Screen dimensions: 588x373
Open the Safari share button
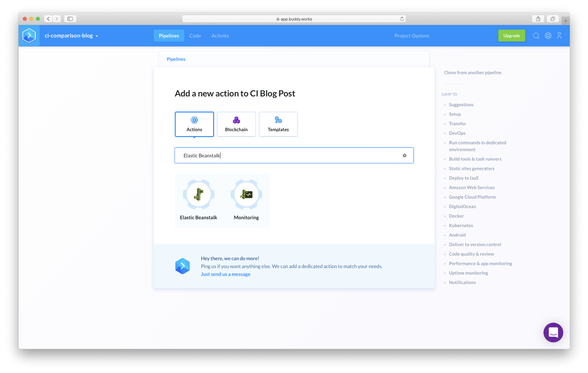[x=538, y=19]
